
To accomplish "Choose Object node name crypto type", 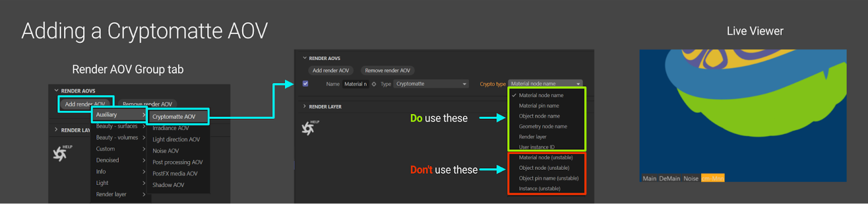I will pyautogui.click(x=539, y=116).
